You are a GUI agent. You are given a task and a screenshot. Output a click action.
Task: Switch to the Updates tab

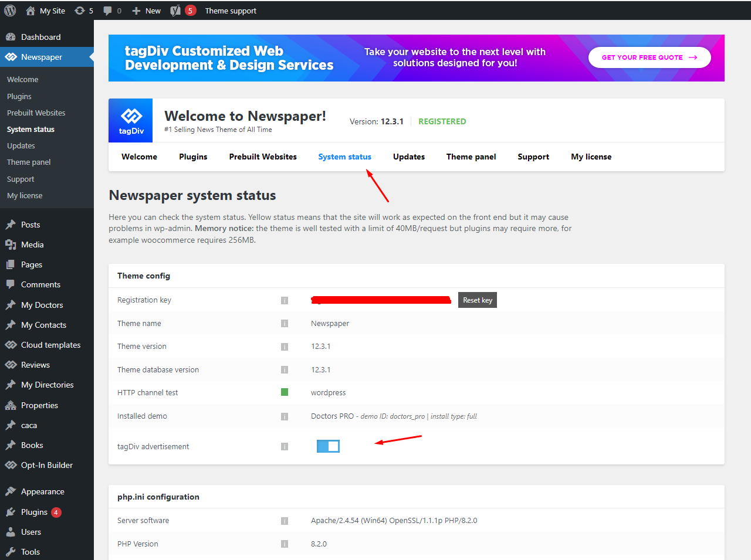(409, 157)
